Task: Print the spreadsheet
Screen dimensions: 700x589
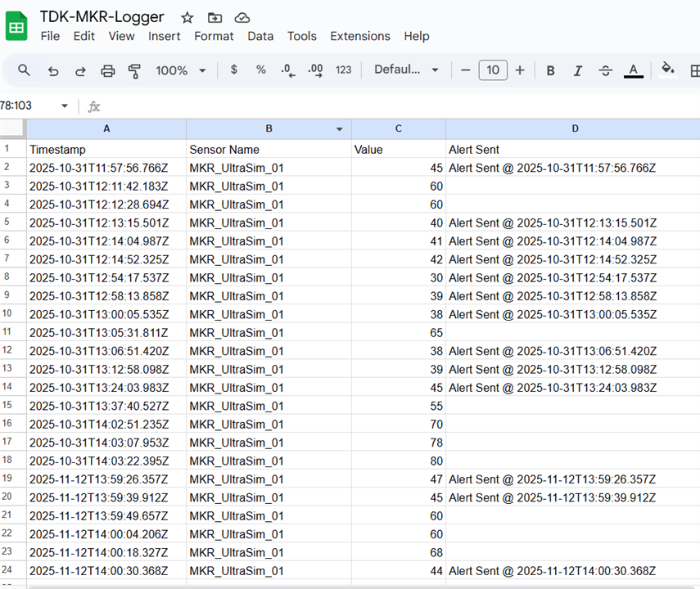Action: click(x=107, y=70)
